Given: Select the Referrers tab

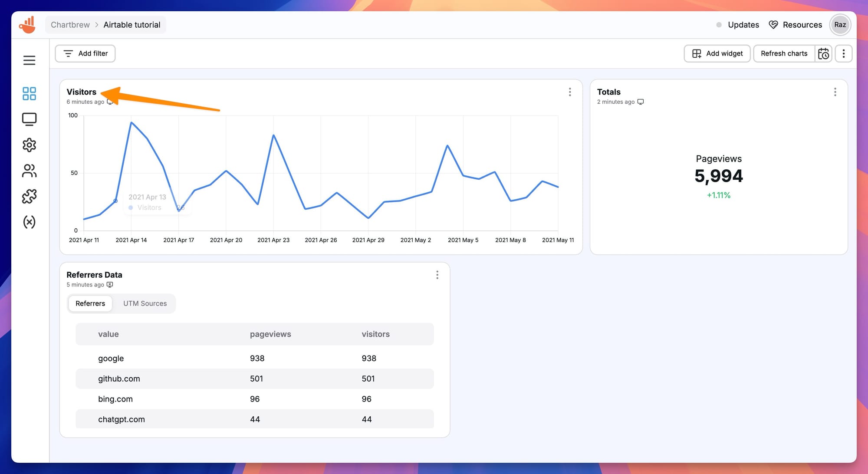Looking at the screenshot, I should coord(90,303).
